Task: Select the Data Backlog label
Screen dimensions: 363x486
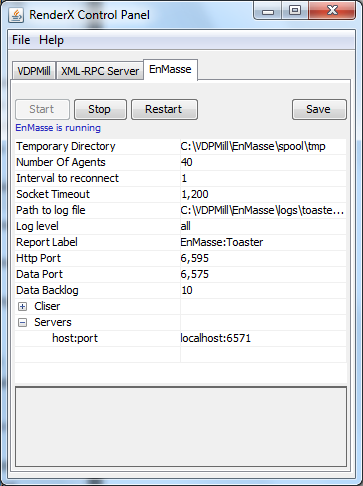Action: click(47, 290)
